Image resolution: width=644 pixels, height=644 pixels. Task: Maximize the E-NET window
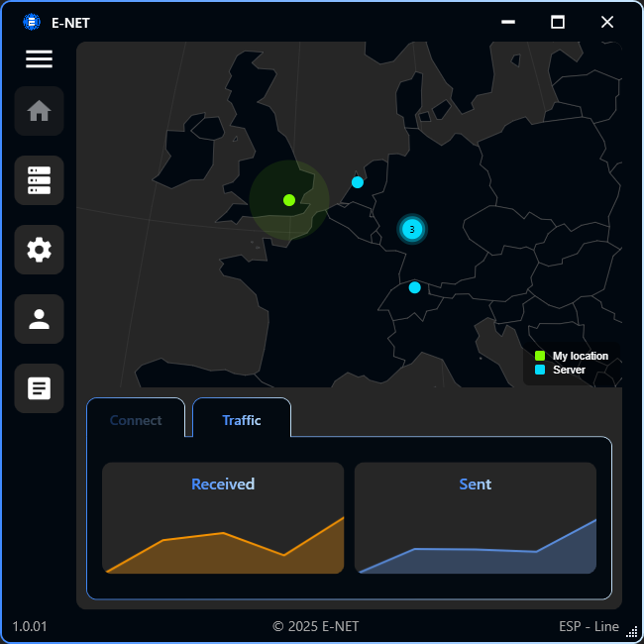(x=558, y=22)
